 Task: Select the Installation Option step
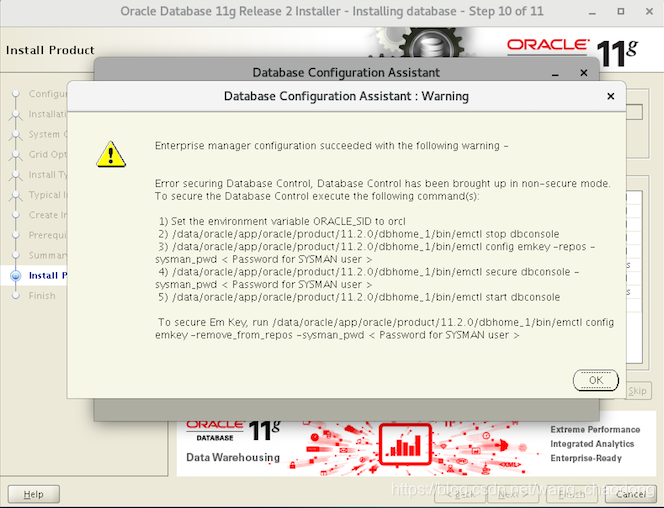pyautogui.click(x=47, y=114)
